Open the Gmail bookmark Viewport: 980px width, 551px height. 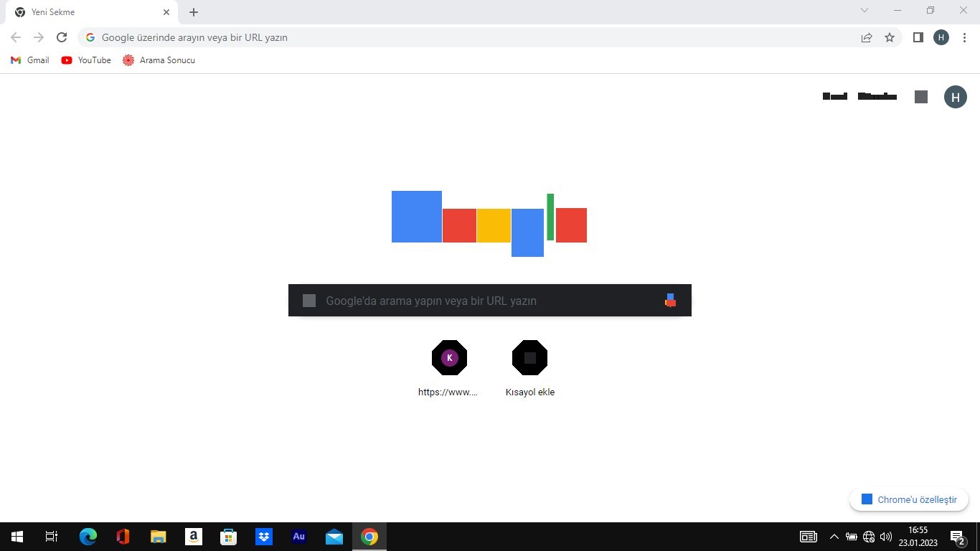tap(30, 60)
